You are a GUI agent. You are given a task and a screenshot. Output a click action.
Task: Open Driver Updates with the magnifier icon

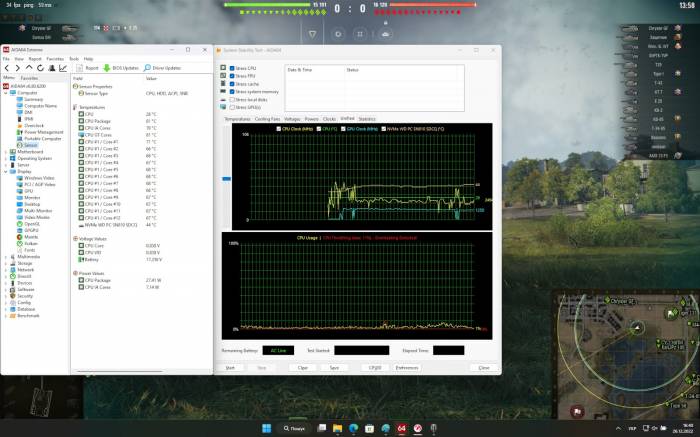click(162, 68)
